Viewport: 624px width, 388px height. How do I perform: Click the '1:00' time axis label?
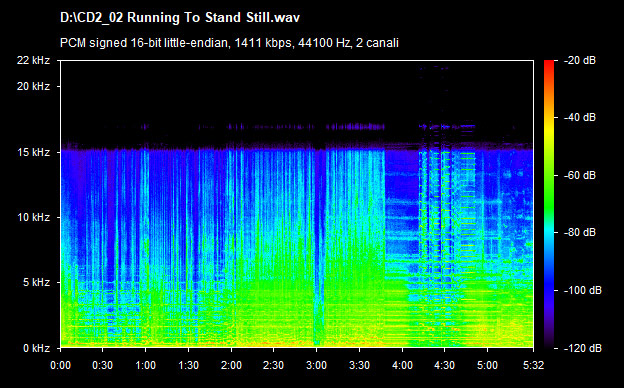(146, 365)
